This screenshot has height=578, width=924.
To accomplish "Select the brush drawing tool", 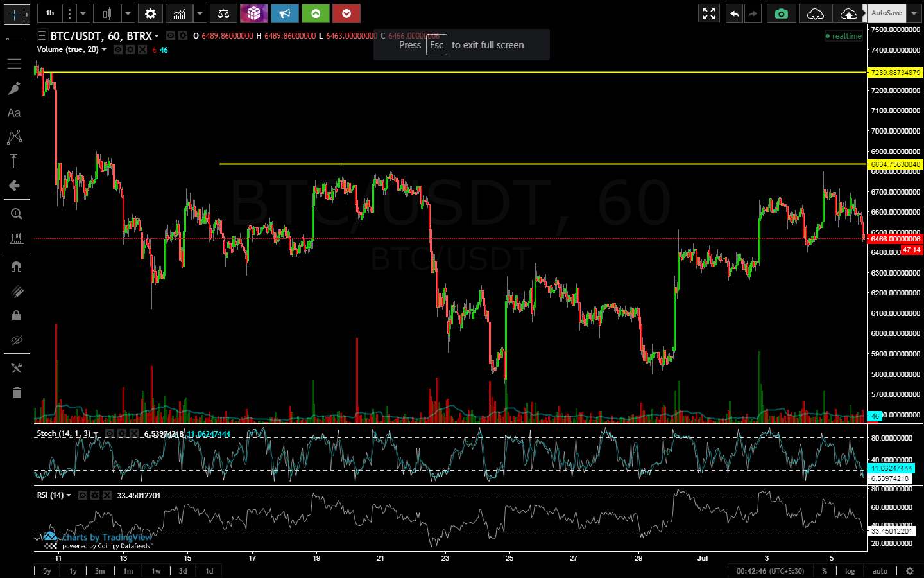I will pyautogui.click(x=14, y=89).
